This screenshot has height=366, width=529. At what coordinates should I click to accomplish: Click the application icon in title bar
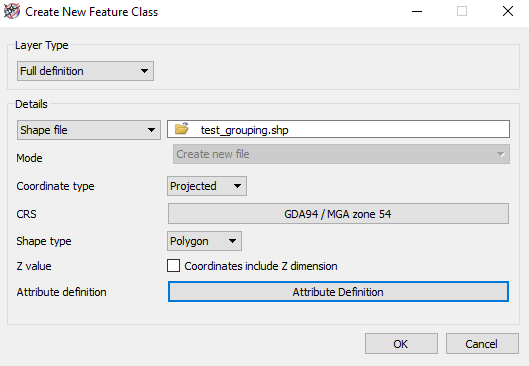(12, 11)
